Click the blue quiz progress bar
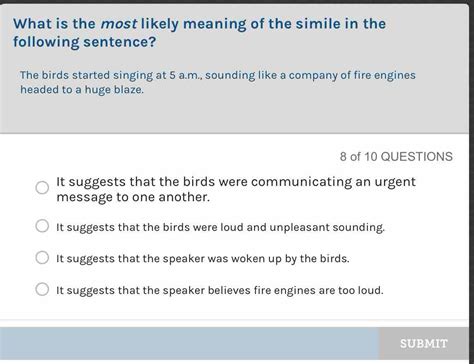Screen dimensions: 474x364 click(x=189, y=343)
